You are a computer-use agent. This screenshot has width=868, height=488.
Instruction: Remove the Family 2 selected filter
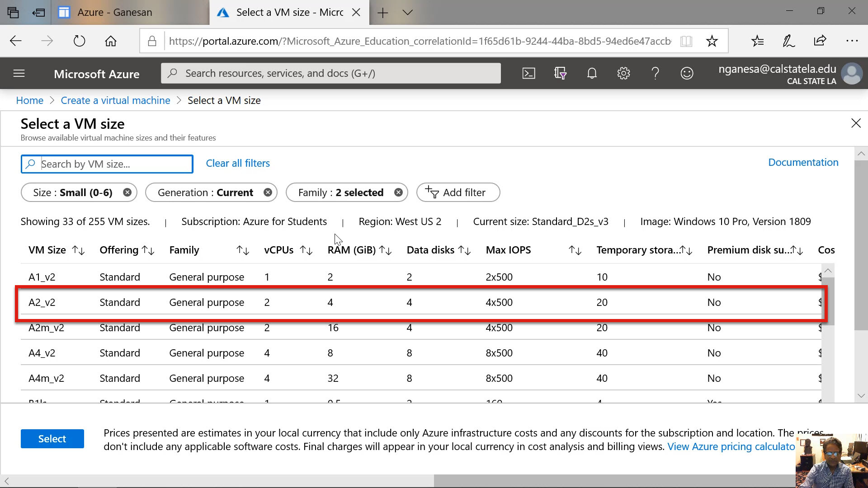click(x=398, y=192)
